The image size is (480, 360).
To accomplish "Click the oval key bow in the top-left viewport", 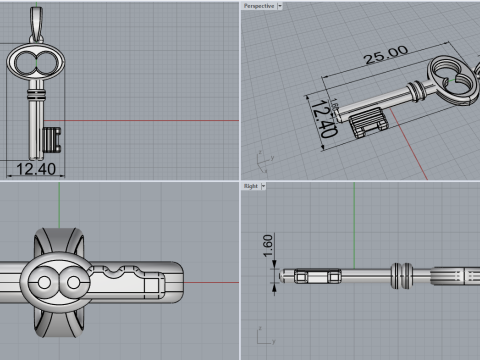I will pyautogui.click(x=36, y=62).
